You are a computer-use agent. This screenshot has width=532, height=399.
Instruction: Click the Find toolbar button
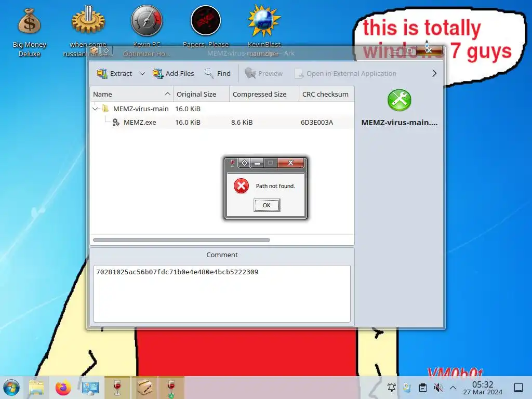[218, 73]
